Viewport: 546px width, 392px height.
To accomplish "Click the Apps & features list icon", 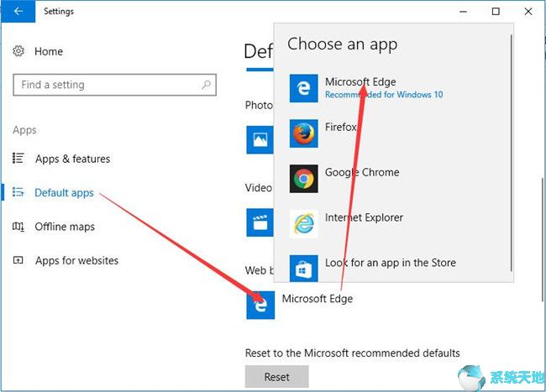I will pos(18,159).
